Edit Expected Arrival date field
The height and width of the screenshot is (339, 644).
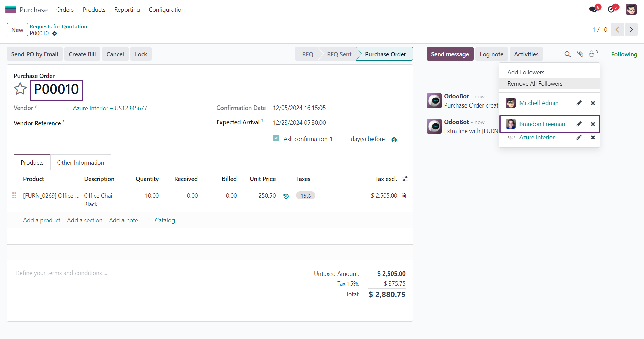pos(299,123)
